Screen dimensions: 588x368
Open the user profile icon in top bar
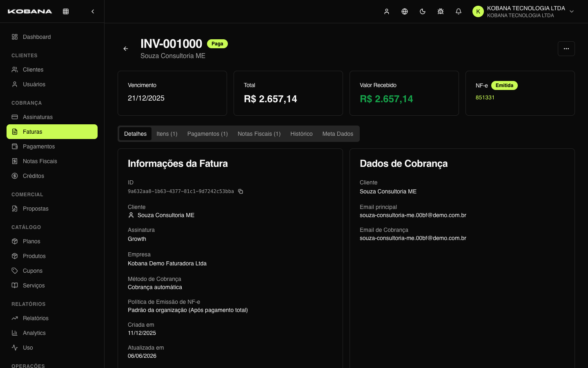(x=387, y=11)
